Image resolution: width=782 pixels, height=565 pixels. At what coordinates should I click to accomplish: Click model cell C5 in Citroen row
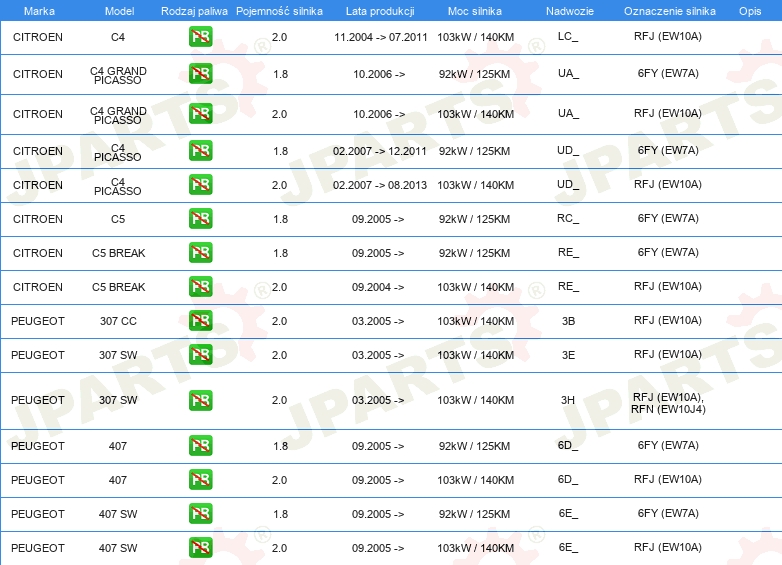[x=118, y=219]
